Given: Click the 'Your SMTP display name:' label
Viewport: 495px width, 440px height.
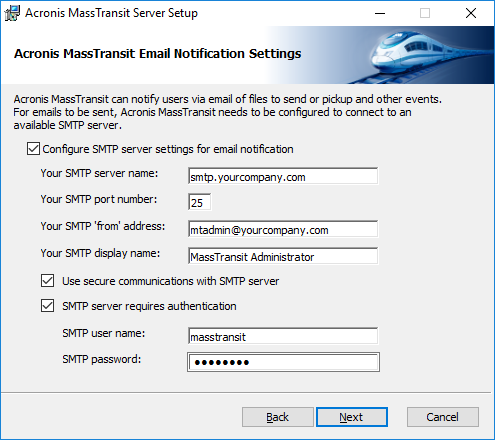Looking at the screenshot, I should pos(100,253).
